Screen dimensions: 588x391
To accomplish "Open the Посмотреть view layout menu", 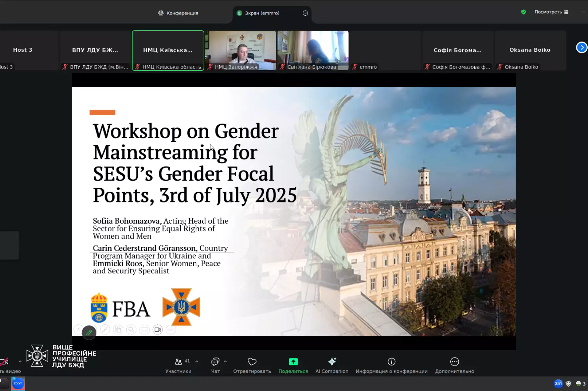I will pyautogui.click(x=551, y=12).
